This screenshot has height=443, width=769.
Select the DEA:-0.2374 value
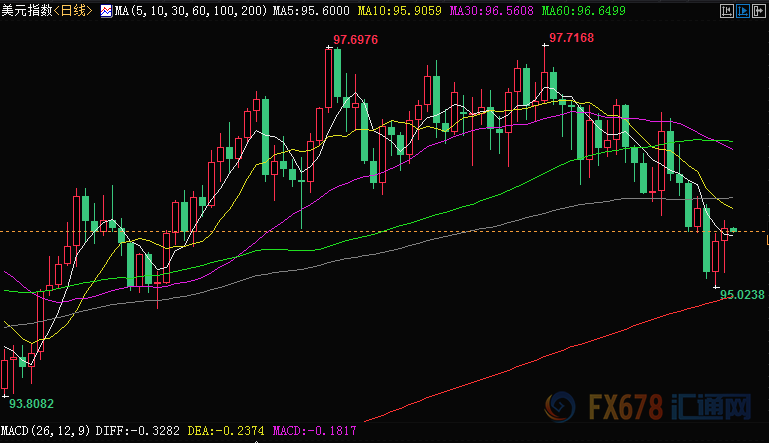tap(226, 431)
